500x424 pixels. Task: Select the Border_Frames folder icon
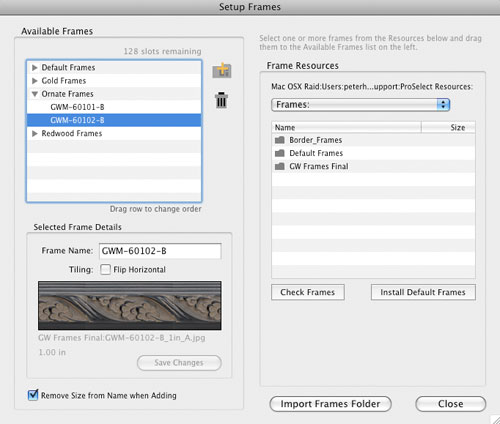[x=280, y=140]
